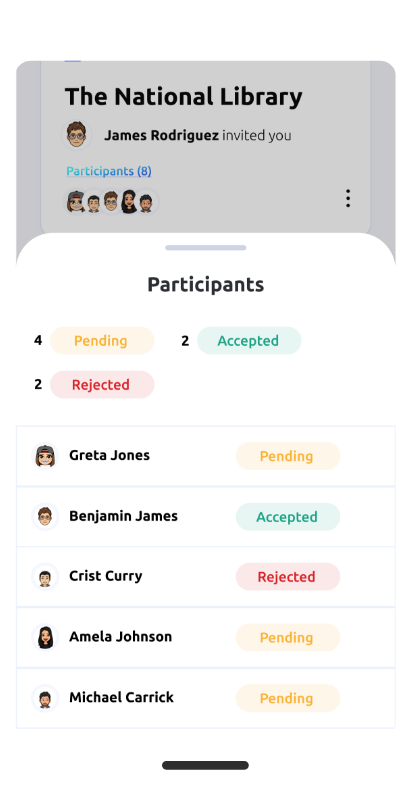Filter participants by the Accepted summary chip

coord(249,341)
